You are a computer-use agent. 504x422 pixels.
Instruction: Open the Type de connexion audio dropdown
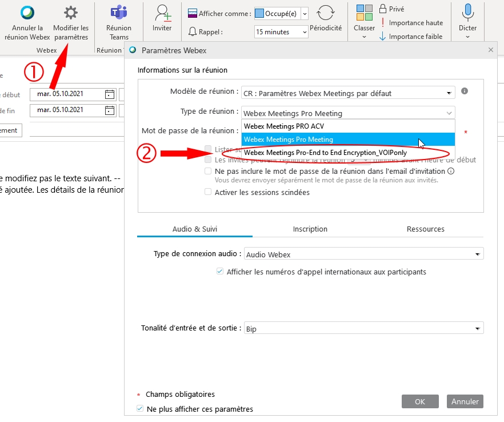[363, 254]
